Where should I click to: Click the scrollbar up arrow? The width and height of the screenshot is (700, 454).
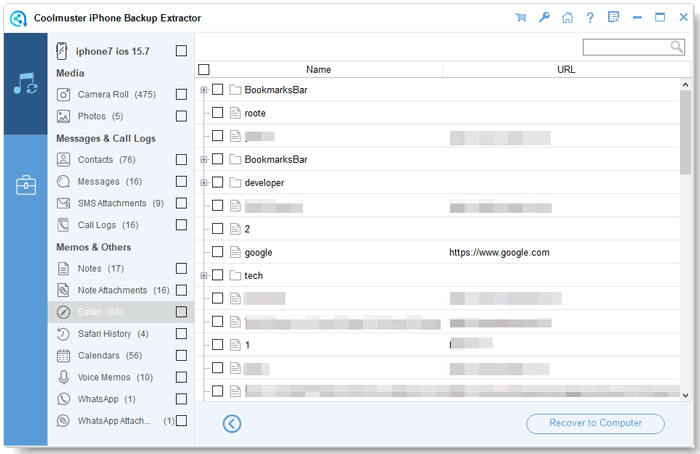tap(685, 84)
